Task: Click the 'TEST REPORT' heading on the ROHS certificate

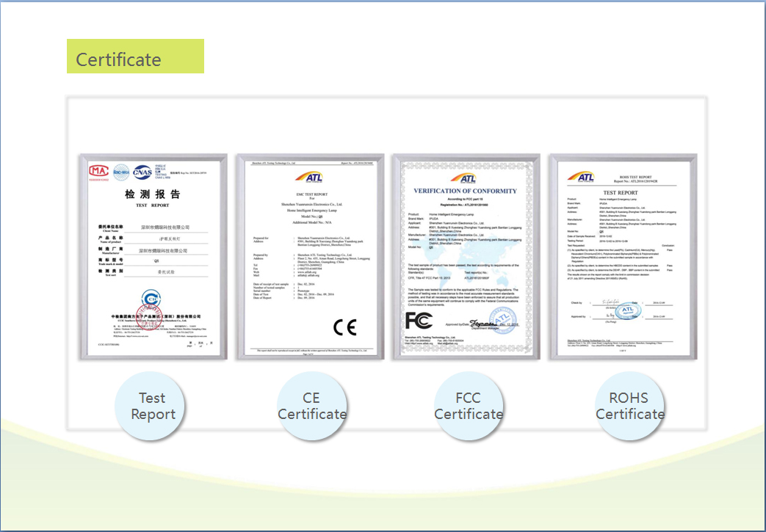Action: coord(621,193)
